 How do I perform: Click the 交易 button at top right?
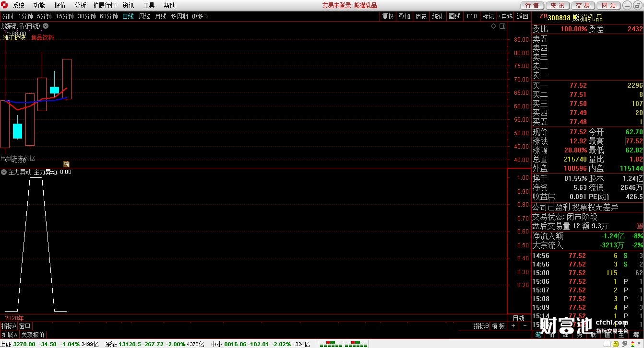583,5
